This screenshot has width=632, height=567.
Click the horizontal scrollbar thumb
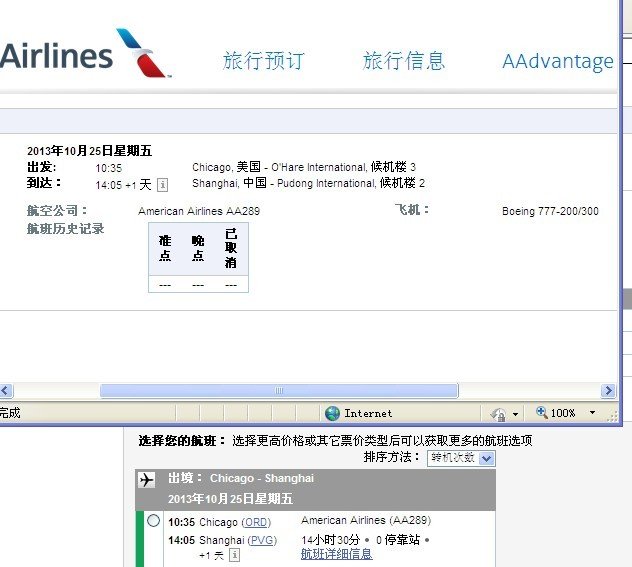[278, 391]
